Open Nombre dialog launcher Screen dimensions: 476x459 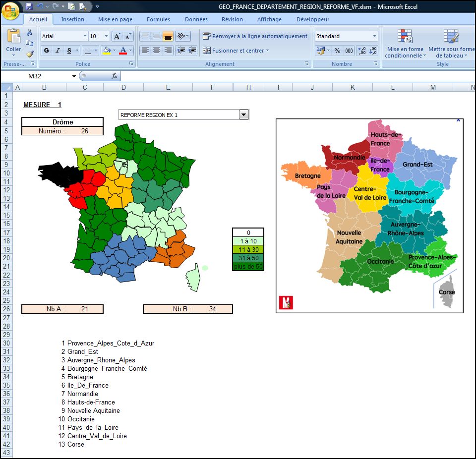(375, 63)
